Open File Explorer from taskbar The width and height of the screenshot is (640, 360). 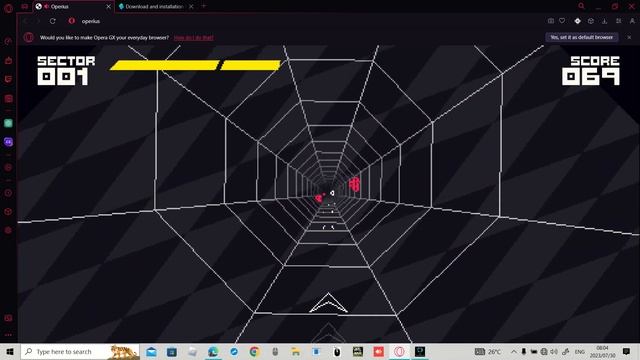point(296,351)
